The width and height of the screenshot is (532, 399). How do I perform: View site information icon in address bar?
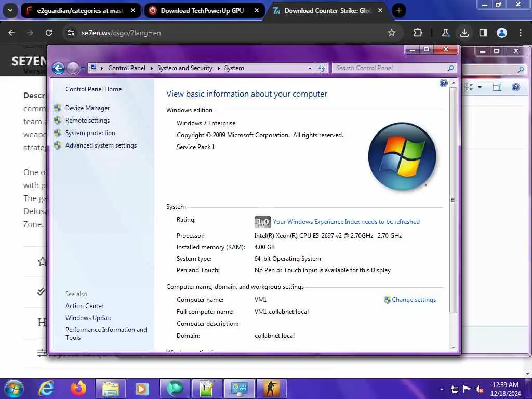[71, 33]
